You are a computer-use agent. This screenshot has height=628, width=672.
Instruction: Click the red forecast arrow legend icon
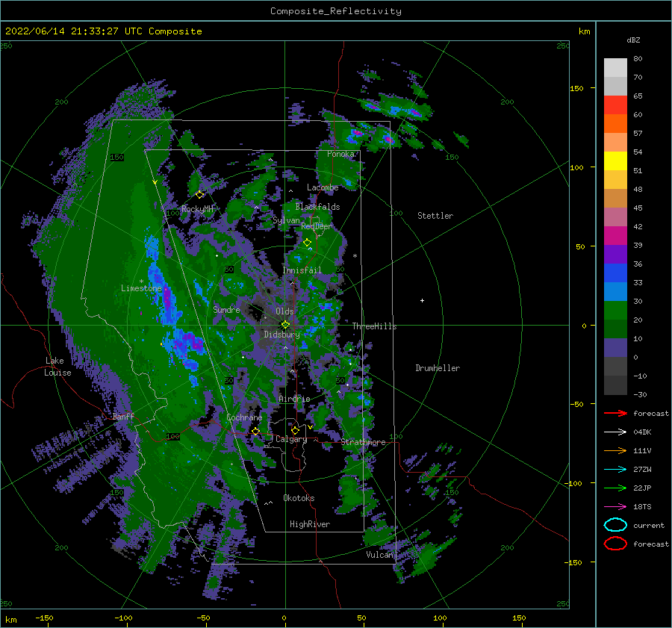[x=615, y=413]
